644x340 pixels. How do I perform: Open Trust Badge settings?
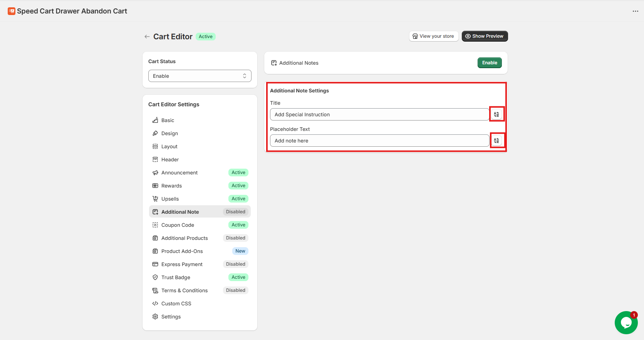176,277
